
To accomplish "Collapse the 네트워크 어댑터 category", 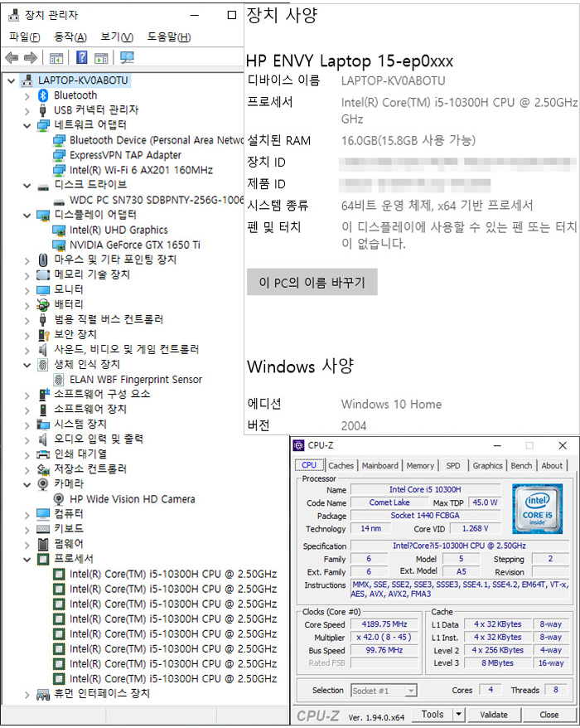I will coord(27,125).
